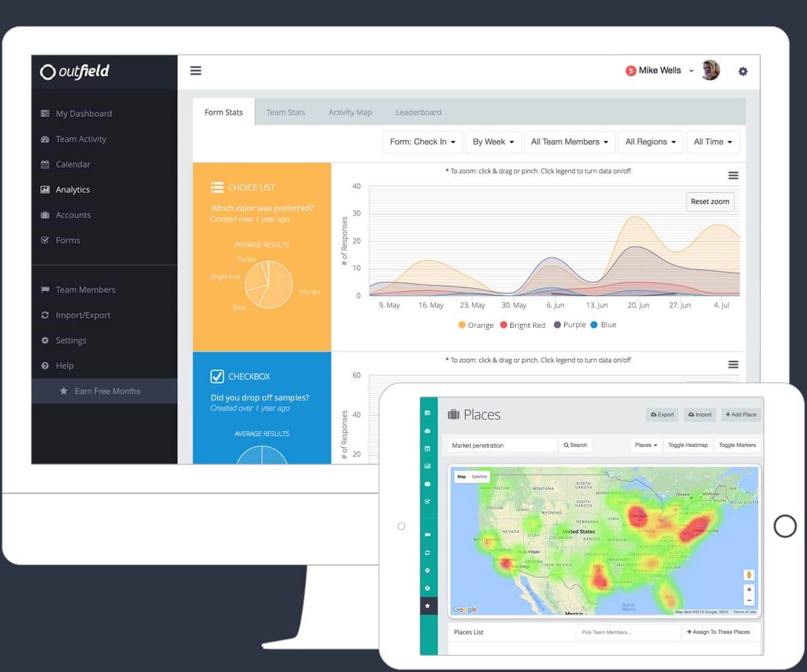The image size is (807, 672).
Task: Click the flag icon in the tablet sidebar
Action: 428,535
